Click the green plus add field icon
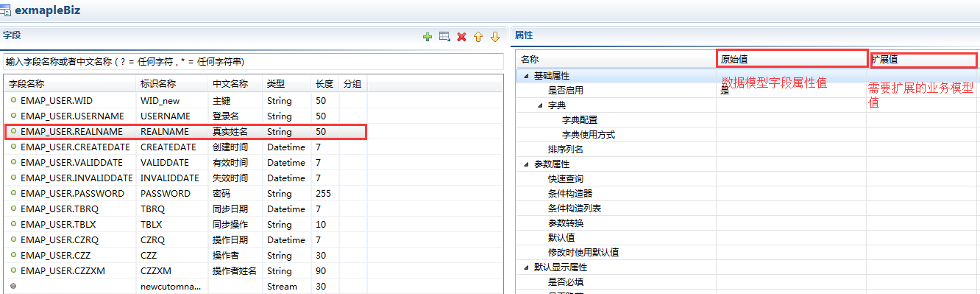Screen dimensions: 980x294 [427, 36]
